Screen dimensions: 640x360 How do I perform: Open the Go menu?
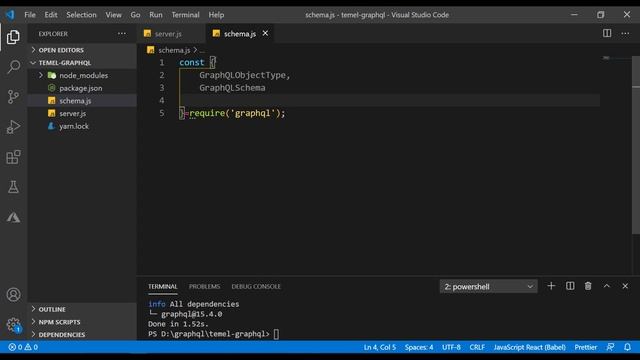pyautogui.click(x=135, y=15)
